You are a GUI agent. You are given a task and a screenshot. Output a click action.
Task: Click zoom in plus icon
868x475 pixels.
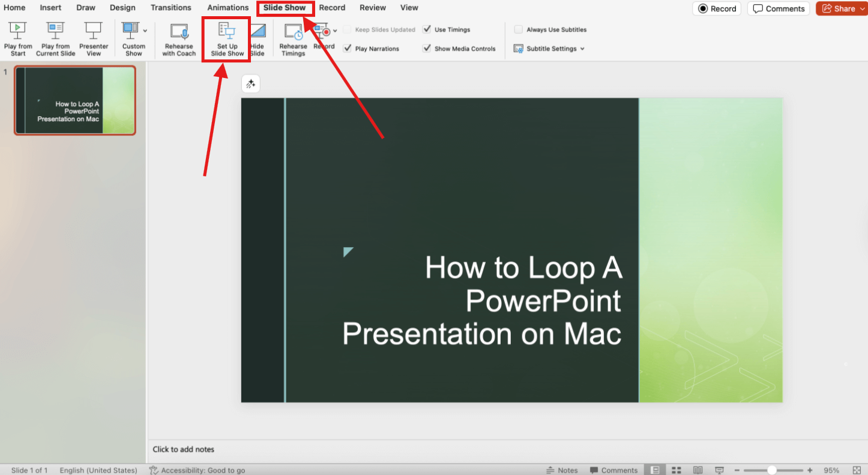(x=810, y=470)
